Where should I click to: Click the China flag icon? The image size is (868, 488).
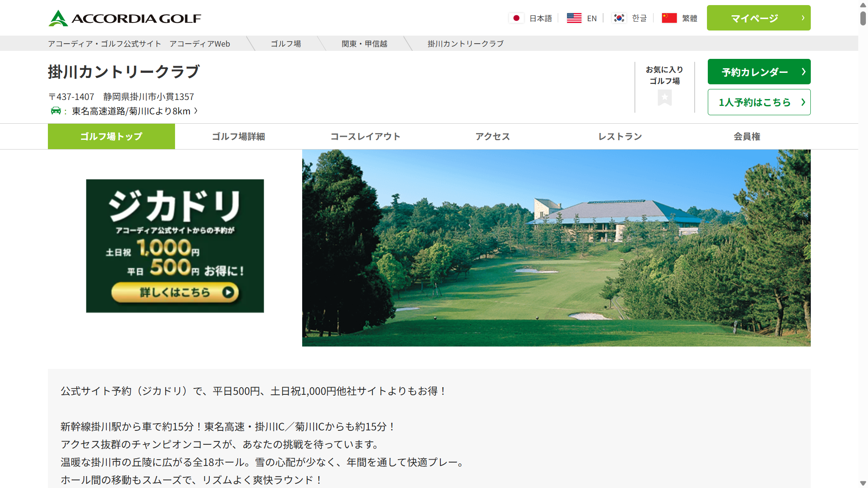click(669, 18)
